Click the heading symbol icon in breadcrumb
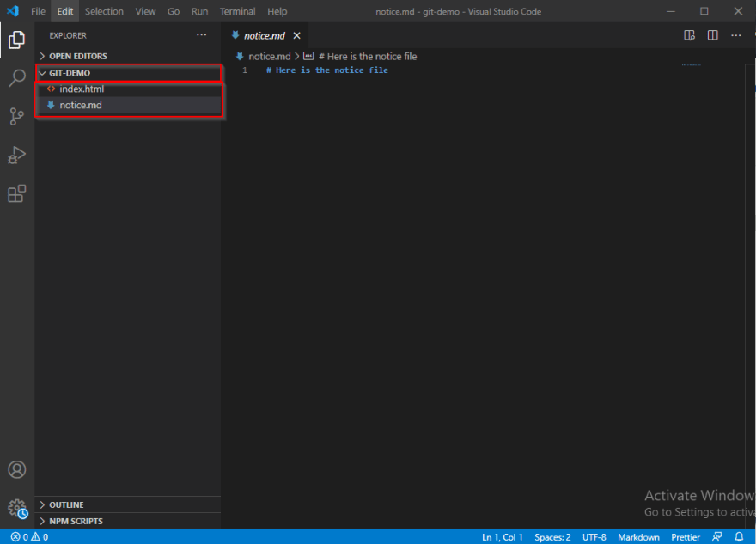 tap(308, 56)
